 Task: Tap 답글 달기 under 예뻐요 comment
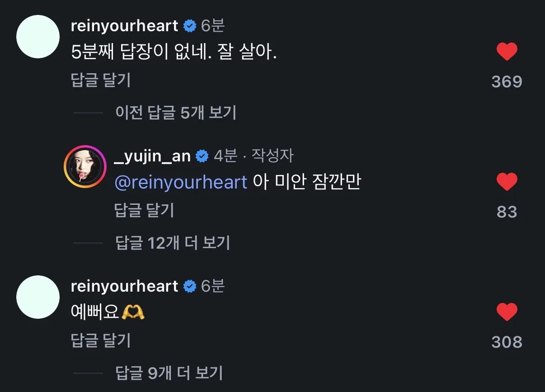pos(101,340)
